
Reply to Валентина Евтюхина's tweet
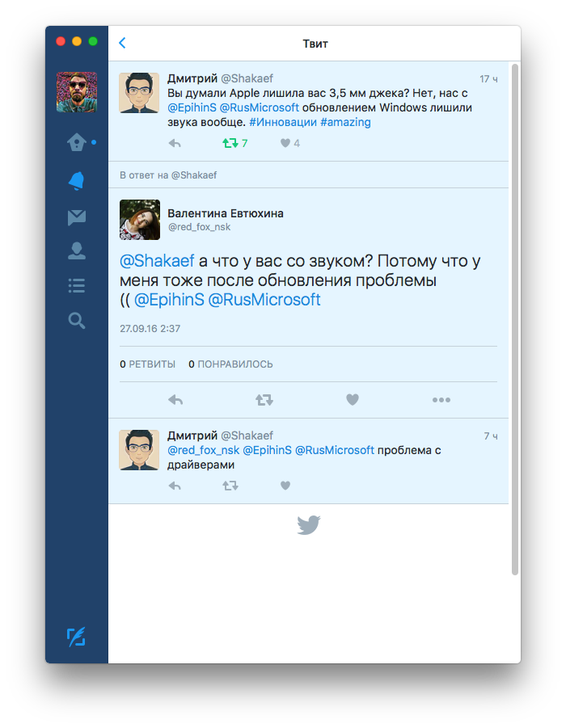point(175,399)
